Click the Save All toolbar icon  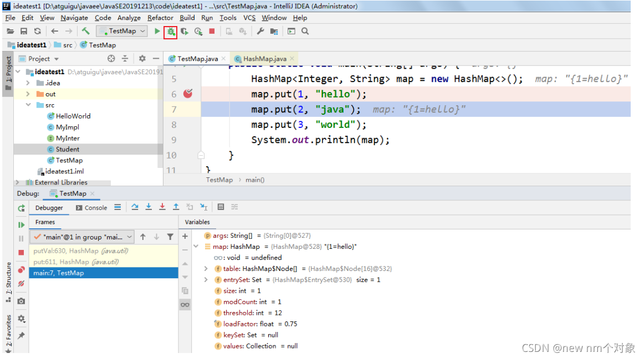click(24, 31)
